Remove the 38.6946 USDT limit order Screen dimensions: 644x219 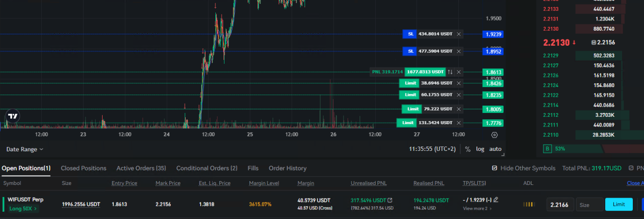pyautogui.click(x=459, y=83)
